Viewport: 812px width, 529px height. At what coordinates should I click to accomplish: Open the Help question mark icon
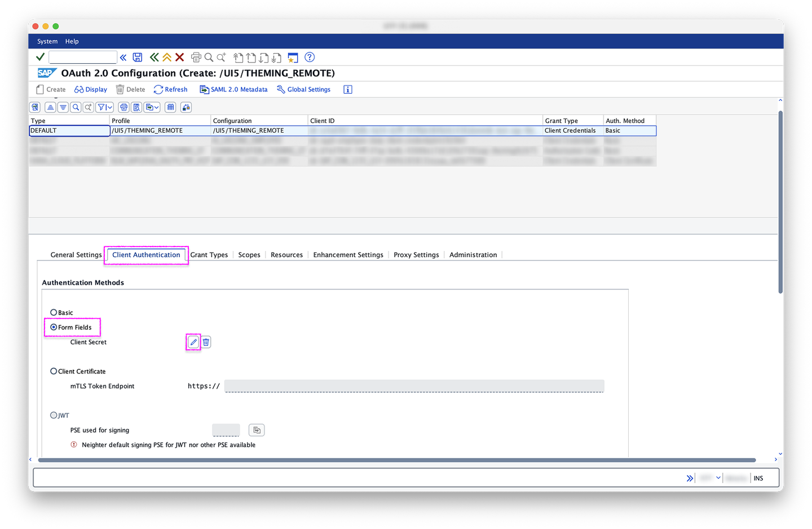point(310,57)
